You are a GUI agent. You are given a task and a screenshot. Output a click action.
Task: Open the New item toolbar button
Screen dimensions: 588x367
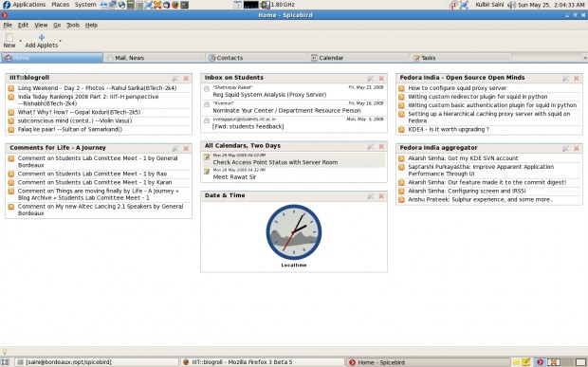[9, 41]
